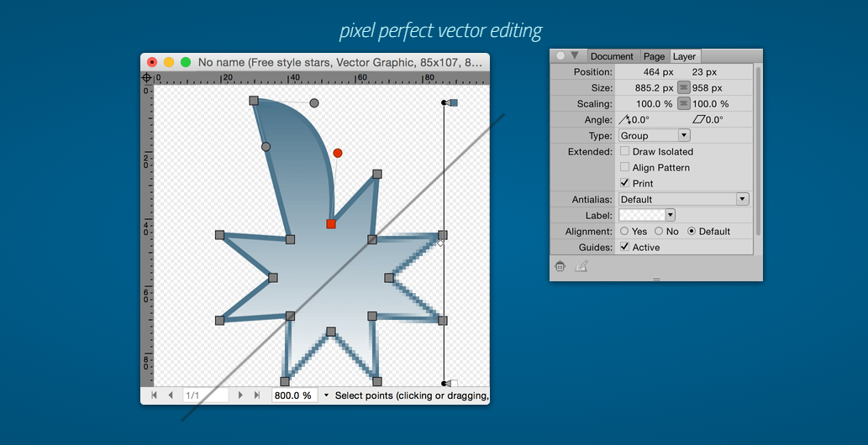Viewport: 868px width, 445px height.
Task: Click the skew angle parallelogram icon
Action: tap(699, 119)
